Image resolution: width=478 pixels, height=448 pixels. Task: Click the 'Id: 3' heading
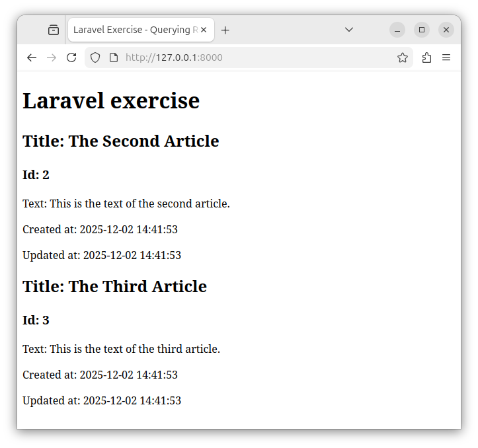(36, 320)
